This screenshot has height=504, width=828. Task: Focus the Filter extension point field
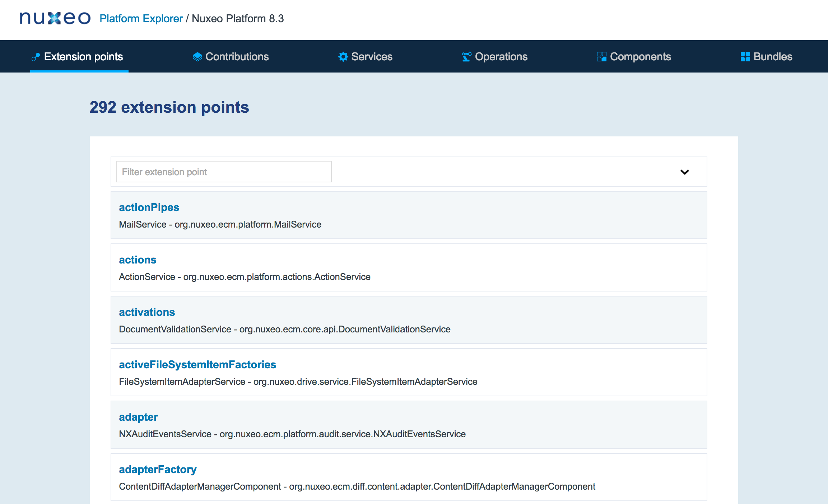[x=224, y=172]
